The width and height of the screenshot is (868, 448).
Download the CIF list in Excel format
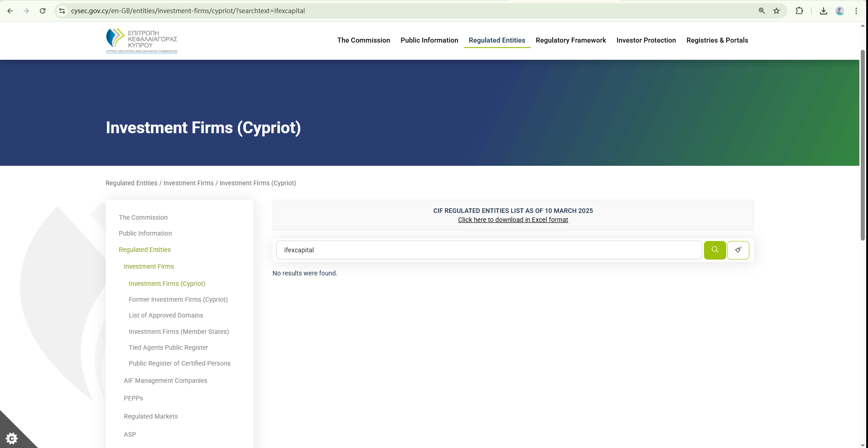513,220
